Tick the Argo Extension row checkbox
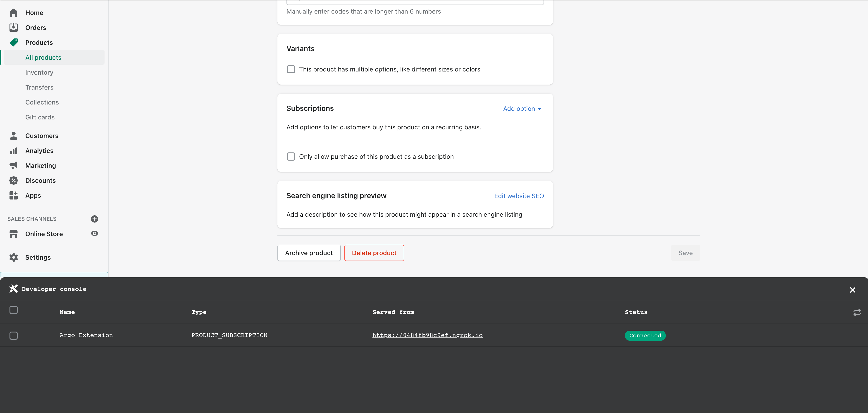Image resolution: width=868 pixels, height=413 pixels. (x=14, y=335)
